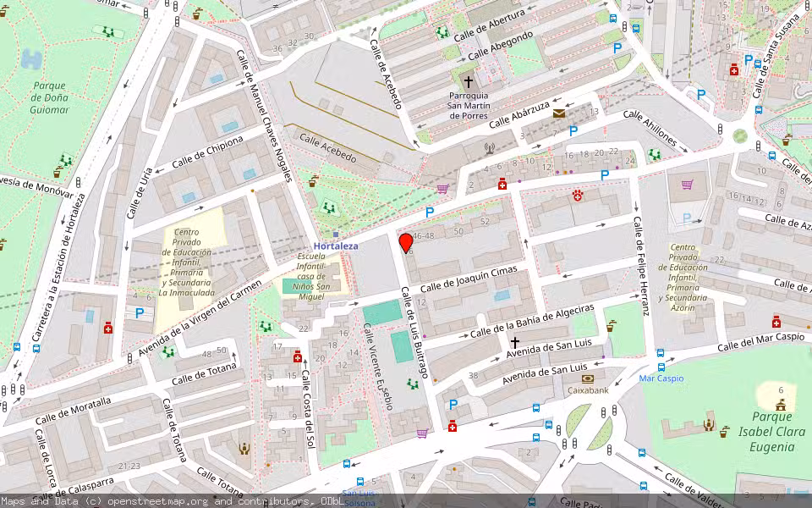Click the pharmacy icon below Calle Abárzuza number 2

click(502, 184)
